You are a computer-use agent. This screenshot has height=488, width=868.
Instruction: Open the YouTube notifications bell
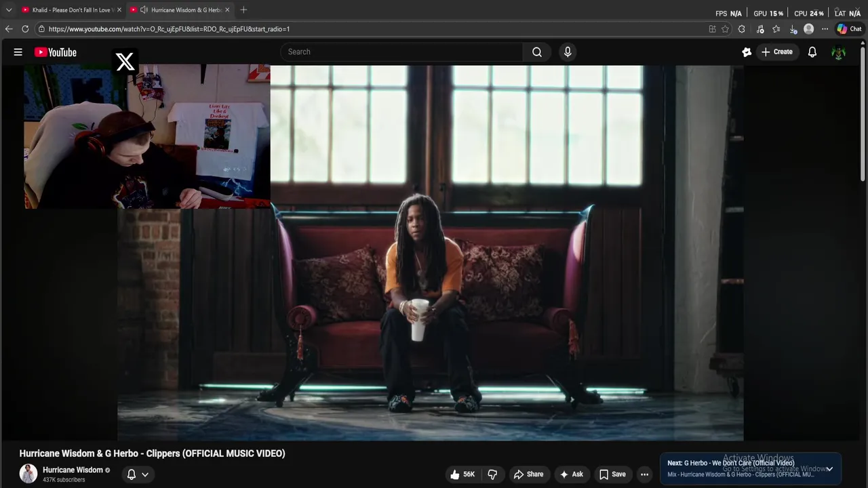point(812,52)
